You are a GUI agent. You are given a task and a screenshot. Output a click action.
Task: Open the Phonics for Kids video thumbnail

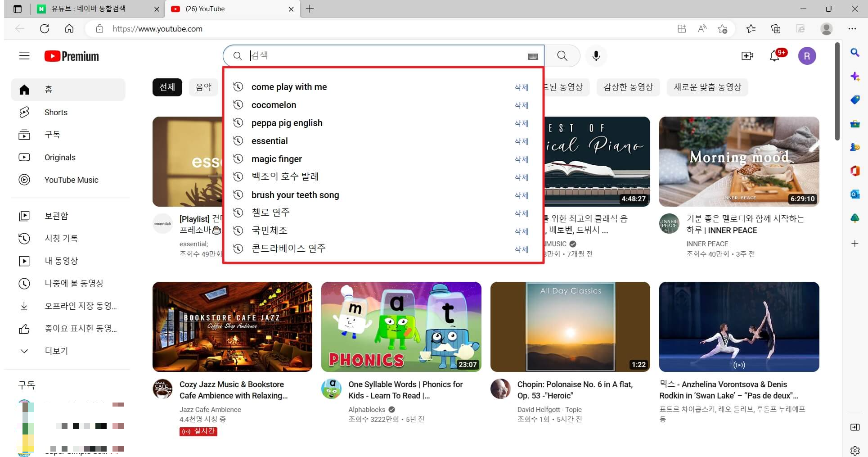(x=401, y=326)
